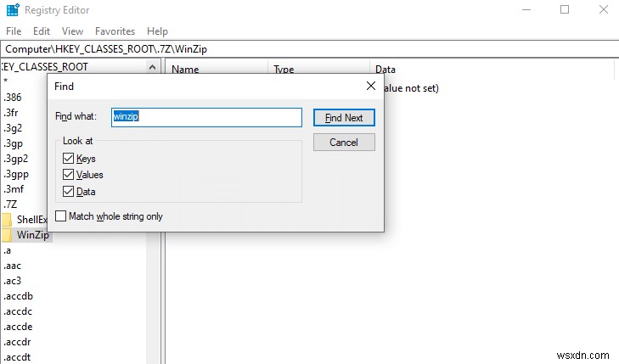Click the Cancel button in Find dialog
The width and height of the screenshot is (619, 364).
point(344,143)
